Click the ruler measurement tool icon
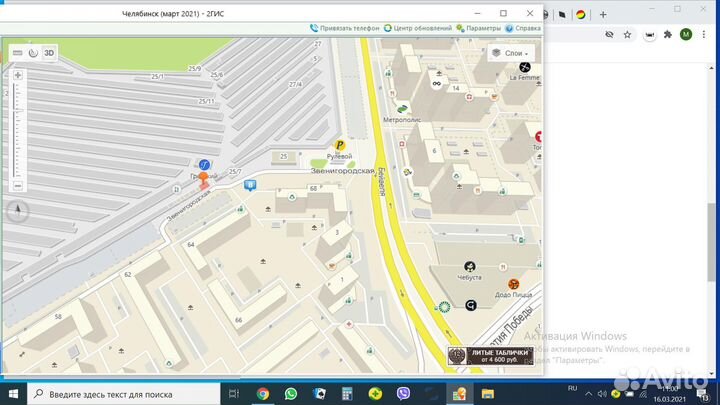Viewport: 720px width, 405px height. point(17,52)
